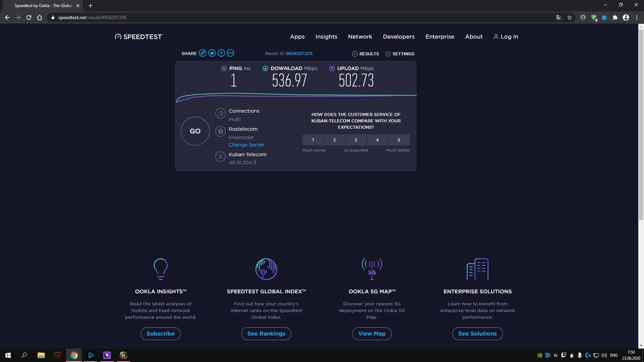Click result ID 9958297205 link
This screenshot has width=644, height=362.
(299, 54)
